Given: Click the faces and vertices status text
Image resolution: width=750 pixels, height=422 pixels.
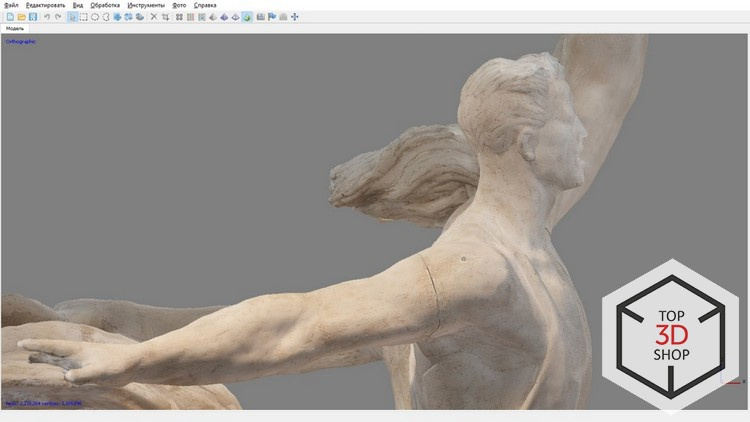Looking at the screenshot, I should (44, 403).
